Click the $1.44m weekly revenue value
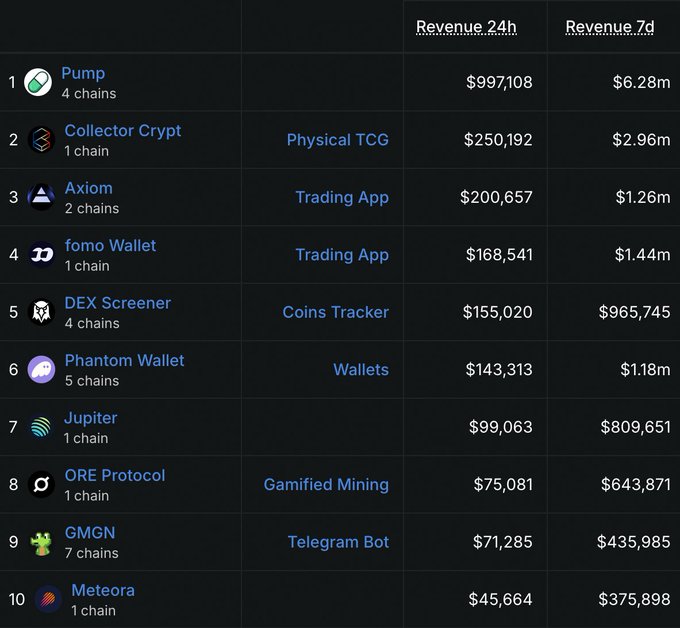 pyautogui.click(x=642, y=255)
